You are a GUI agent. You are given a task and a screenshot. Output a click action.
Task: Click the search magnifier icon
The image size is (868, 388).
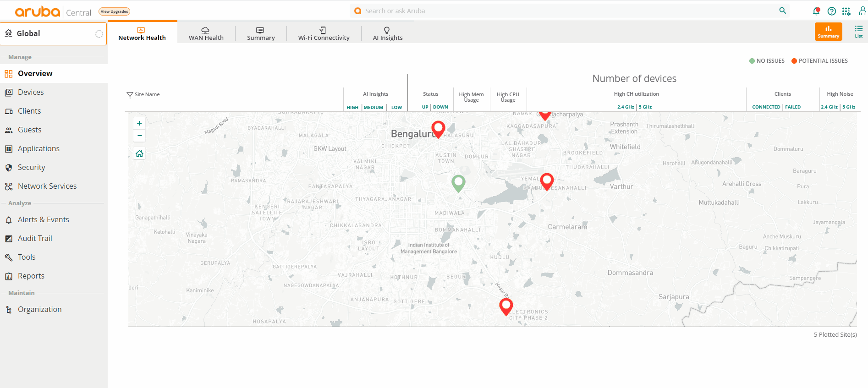pos(782,11)
